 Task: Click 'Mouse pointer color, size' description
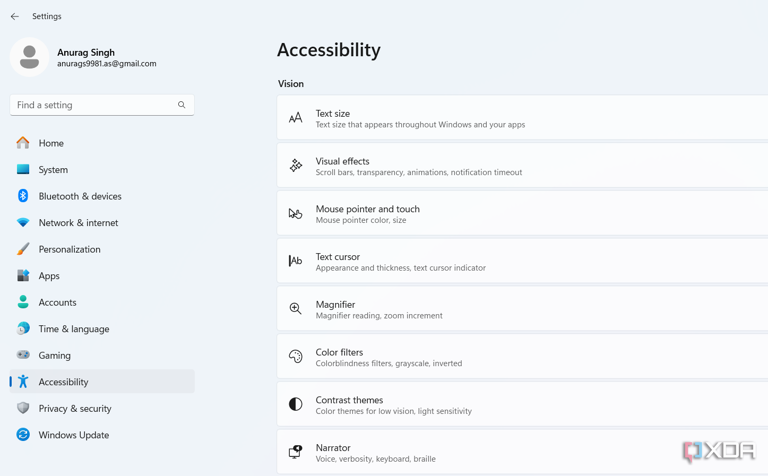click(x=361, y=220)
